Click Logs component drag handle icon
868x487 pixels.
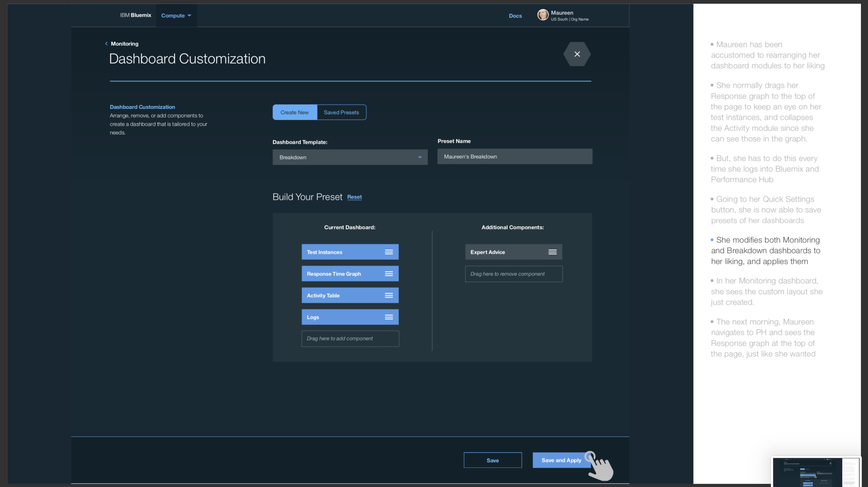click(389, 317)
